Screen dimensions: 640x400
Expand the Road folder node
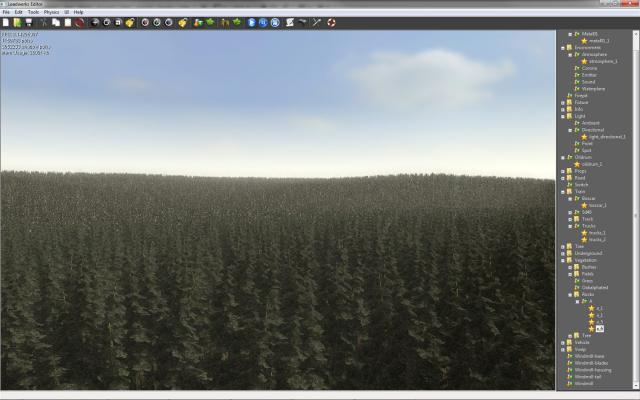coord(563,178)
